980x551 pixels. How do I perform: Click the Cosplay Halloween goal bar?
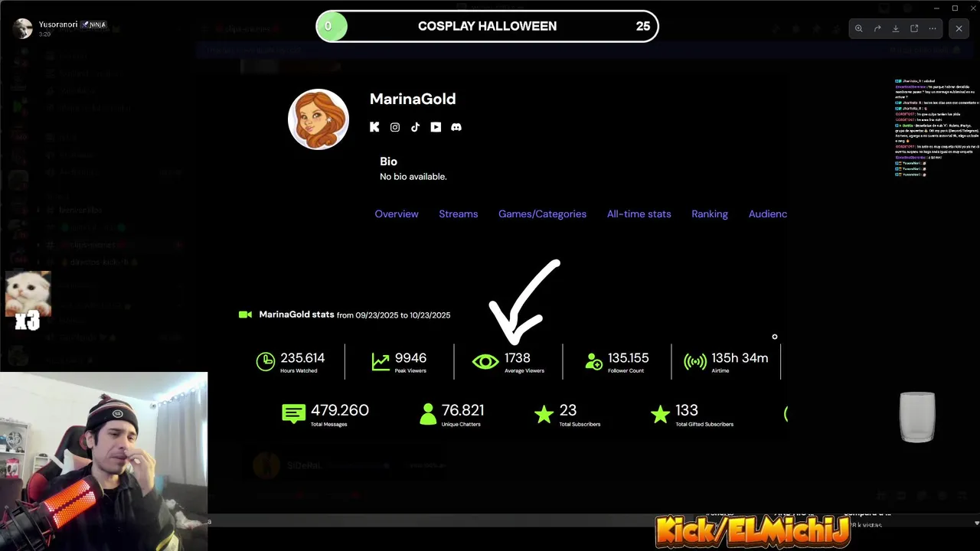coord(487,26)
